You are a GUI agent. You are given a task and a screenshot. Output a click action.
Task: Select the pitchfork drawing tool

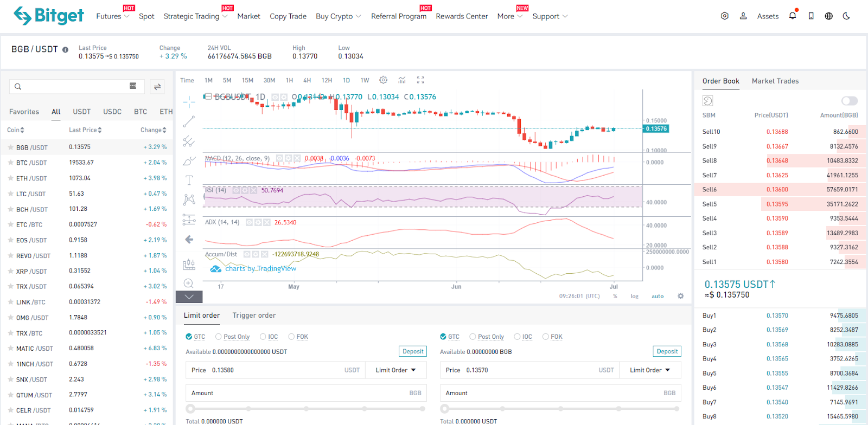coord(189,141)
